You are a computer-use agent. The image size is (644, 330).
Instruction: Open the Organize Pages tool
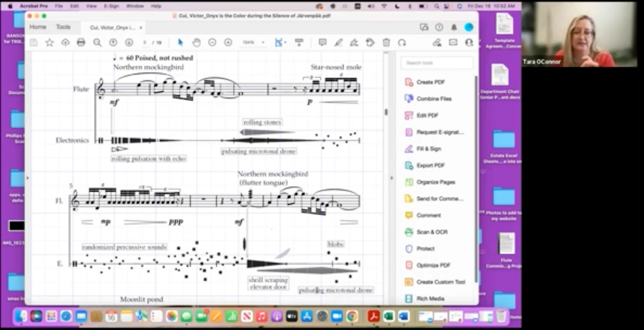tap(435, 182)
